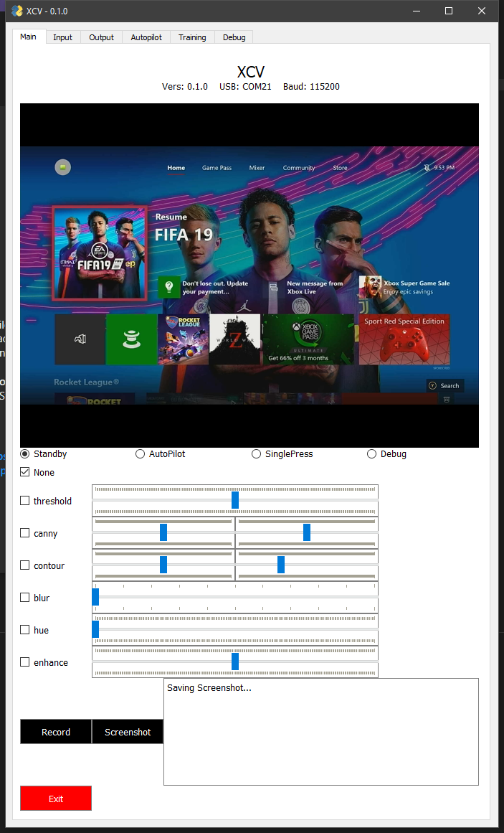Click the Search button in Xbox preview

pos(445,386)
